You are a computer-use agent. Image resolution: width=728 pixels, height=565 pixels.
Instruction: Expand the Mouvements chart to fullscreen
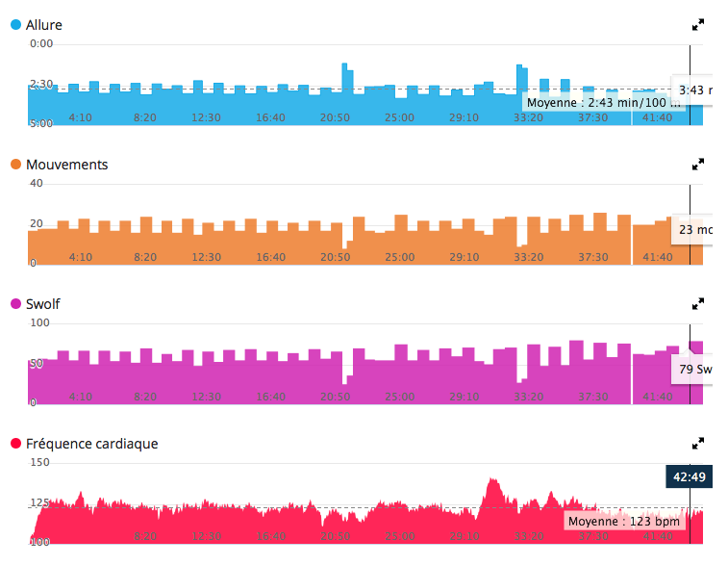(x=698, y=165)
